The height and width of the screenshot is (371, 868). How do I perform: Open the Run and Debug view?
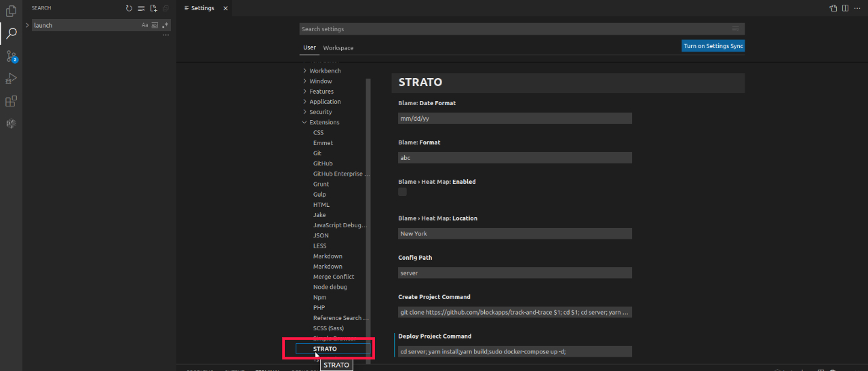click(x=11, y=79)
